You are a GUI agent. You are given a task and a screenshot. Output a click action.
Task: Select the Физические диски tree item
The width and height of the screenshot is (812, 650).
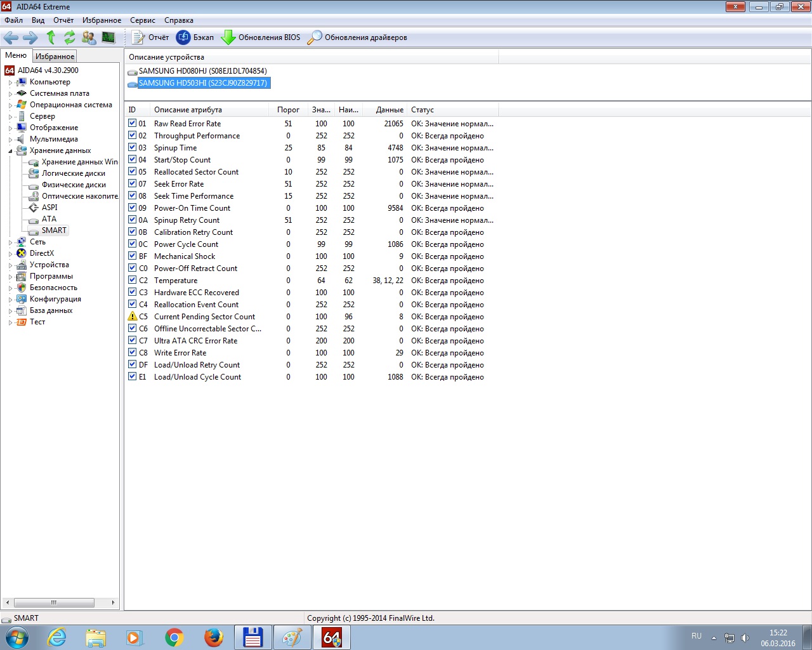tap(74, 185)
